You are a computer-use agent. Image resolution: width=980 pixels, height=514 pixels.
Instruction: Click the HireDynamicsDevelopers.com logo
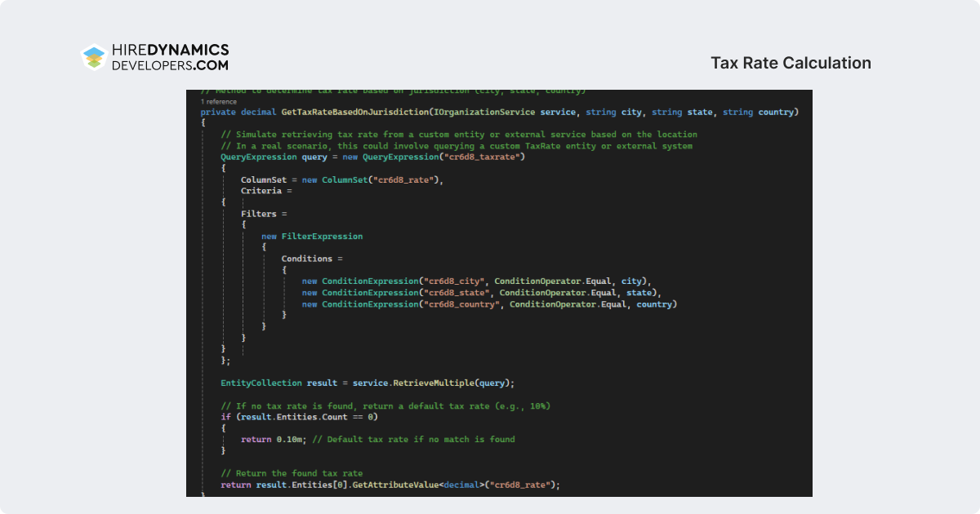154,57
